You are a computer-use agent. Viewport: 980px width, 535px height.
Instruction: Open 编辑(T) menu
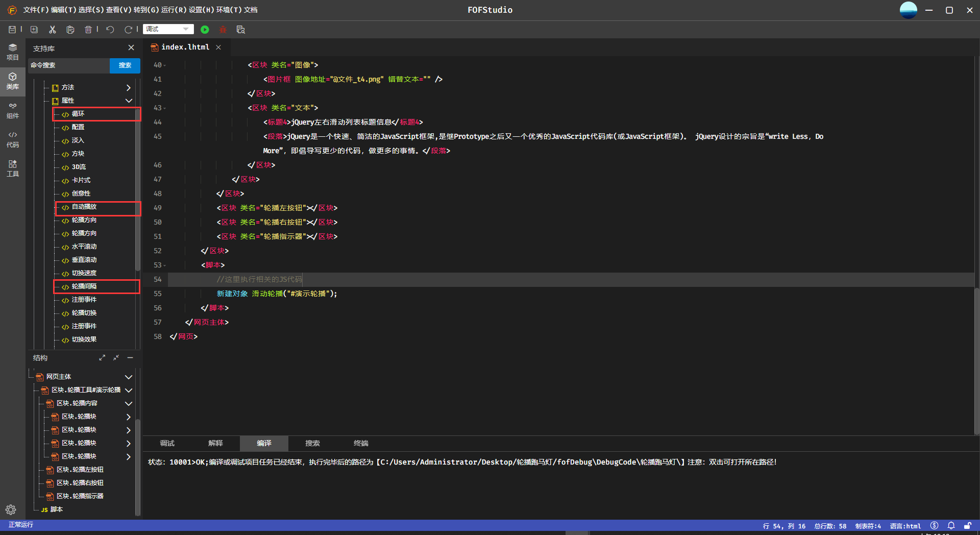(x=64, y=10)
